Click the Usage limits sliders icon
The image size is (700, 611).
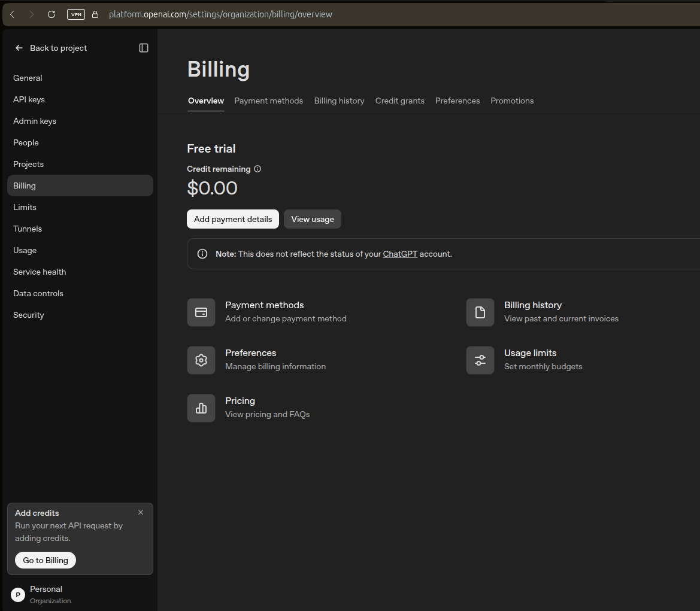pyautogui.click(x=480, y=360)
